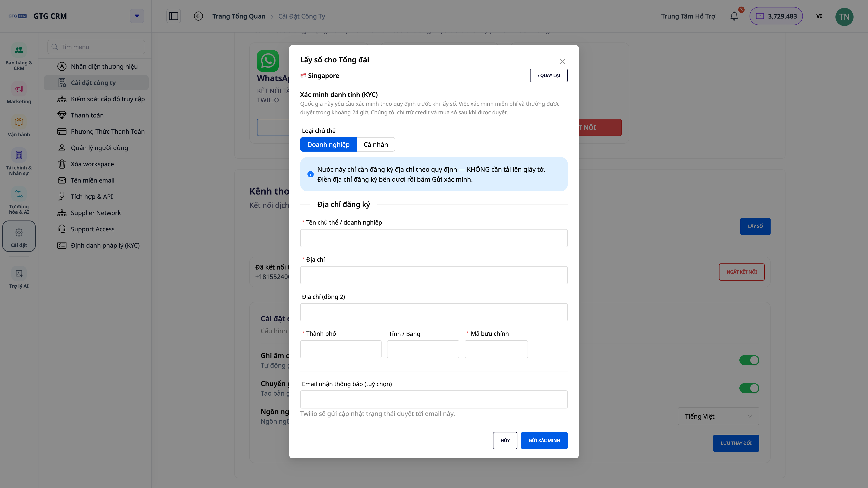Select Cài đặt công ty menu item

click(96, 83)
